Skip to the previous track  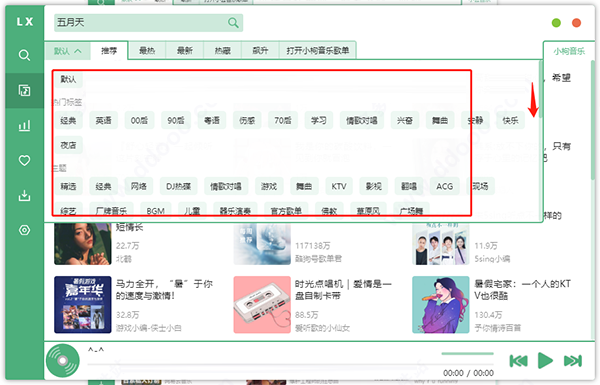518,361
